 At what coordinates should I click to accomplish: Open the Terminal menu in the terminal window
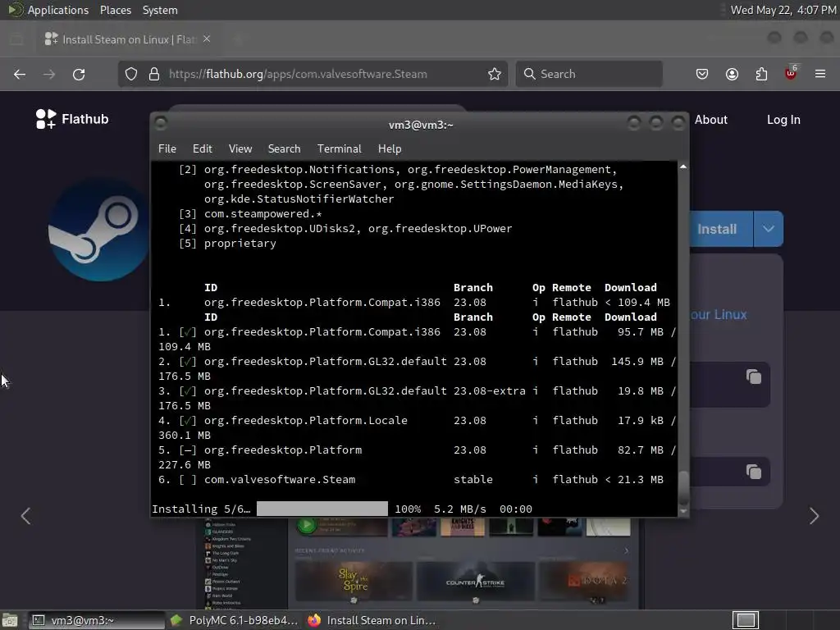tap(339, 149)
